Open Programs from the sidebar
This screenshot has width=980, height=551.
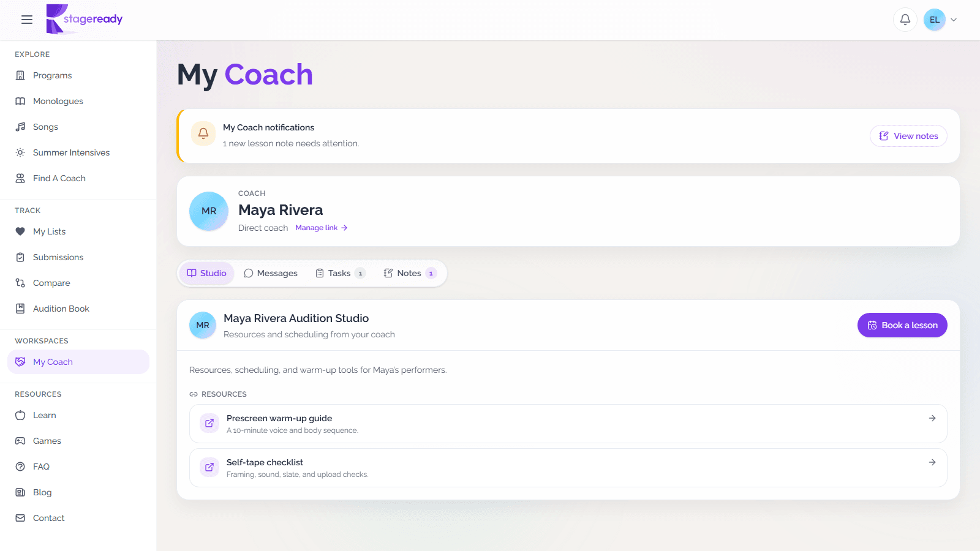click(x=78, y=75)
